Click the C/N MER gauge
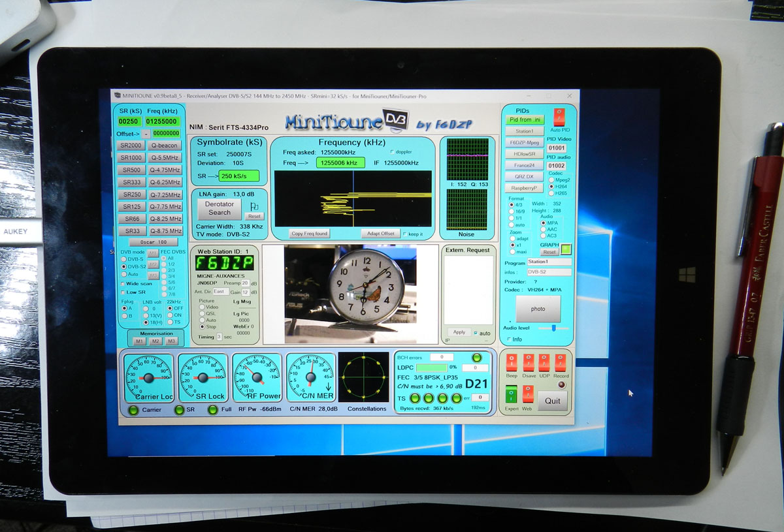Image resolution: width=784 pixels, height=532 pixels. pyautogui.click(x=311, y=377)
